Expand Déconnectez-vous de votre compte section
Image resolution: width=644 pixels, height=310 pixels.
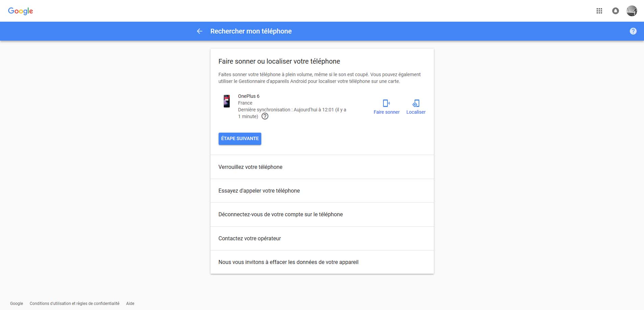pos(322,215)
